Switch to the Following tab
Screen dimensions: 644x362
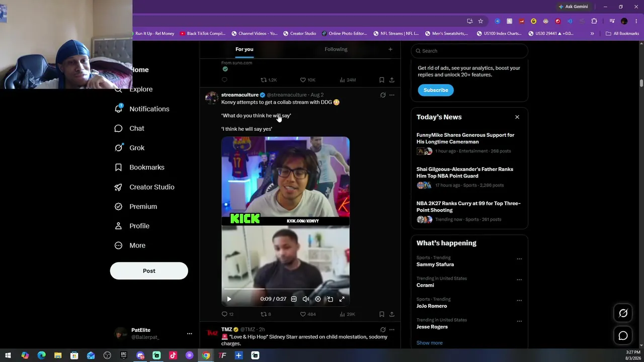[x=336, y=49]
